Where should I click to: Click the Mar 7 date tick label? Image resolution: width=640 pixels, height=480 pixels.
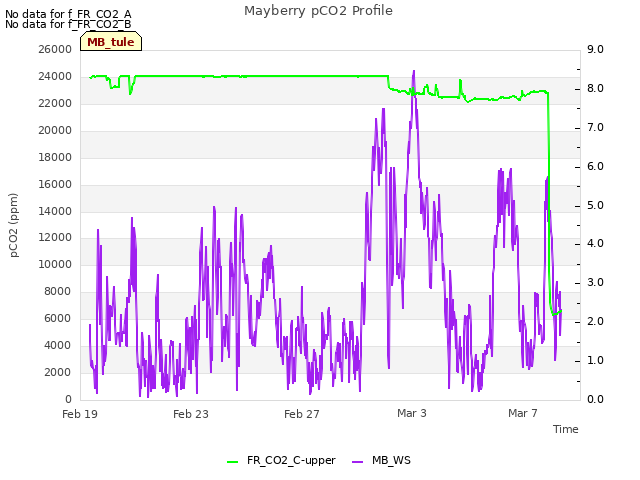(x=523, y=413)
